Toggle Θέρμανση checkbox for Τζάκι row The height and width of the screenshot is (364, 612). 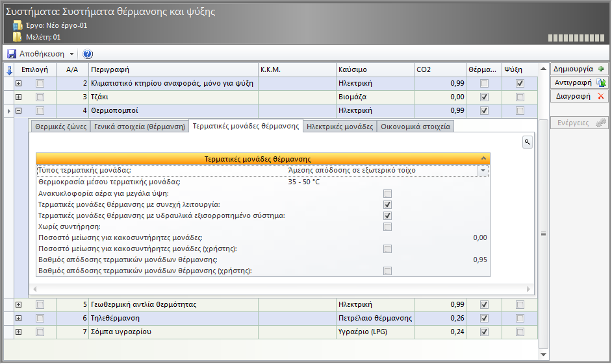coord(485,97)
